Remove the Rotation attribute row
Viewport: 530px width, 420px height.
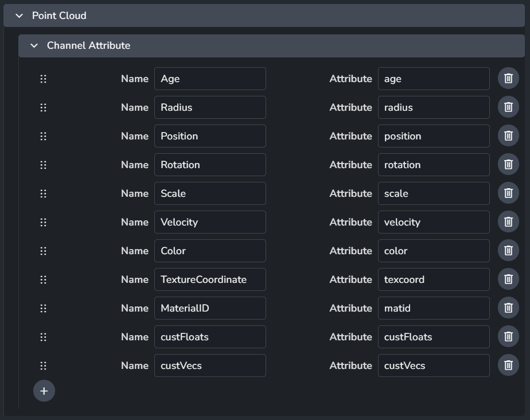(508, 165)
